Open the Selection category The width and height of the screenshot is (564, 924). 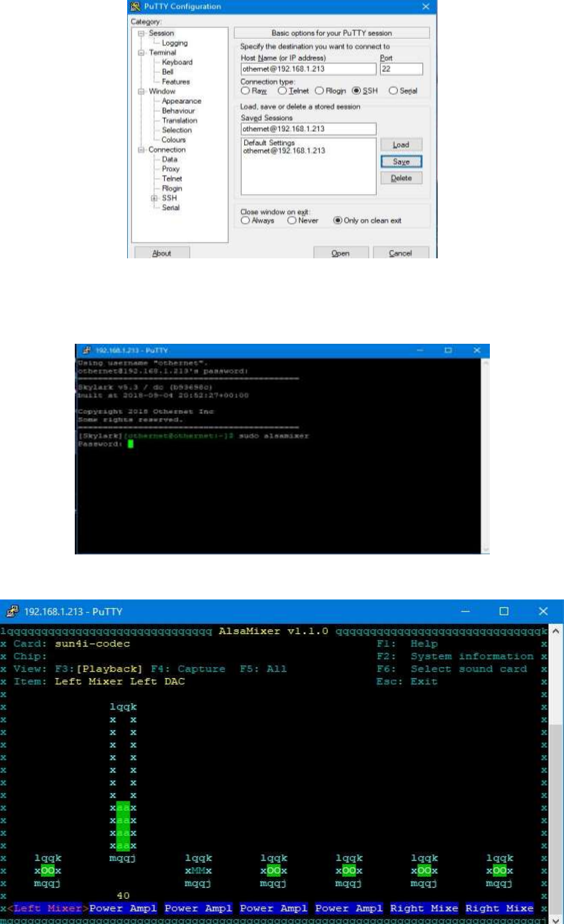177,130
